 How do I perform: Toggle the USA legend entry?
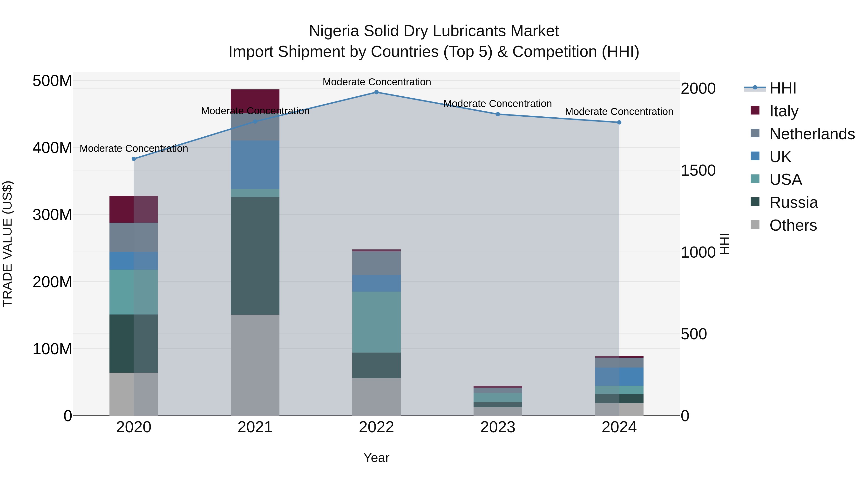pos(776,180)
